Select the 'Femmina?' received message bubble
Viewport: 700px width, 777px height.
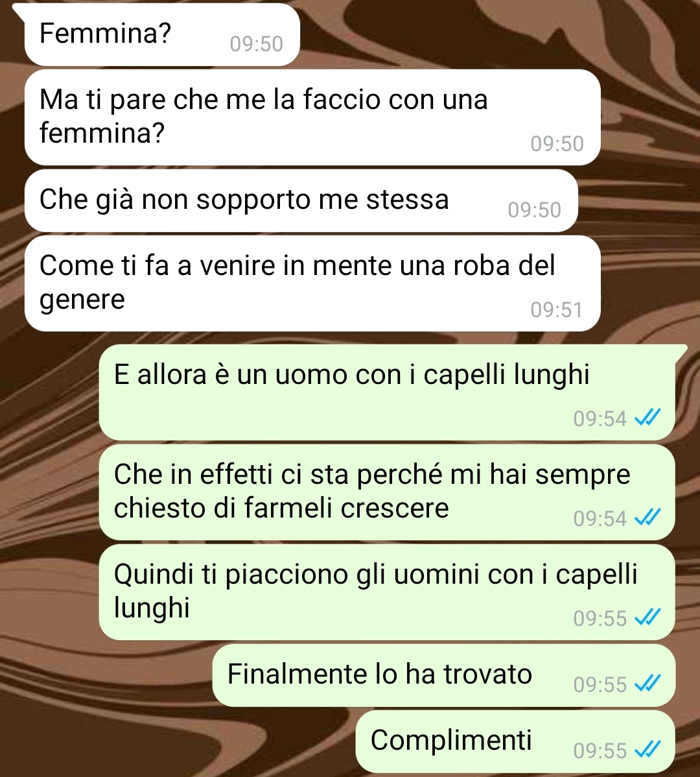162,34
